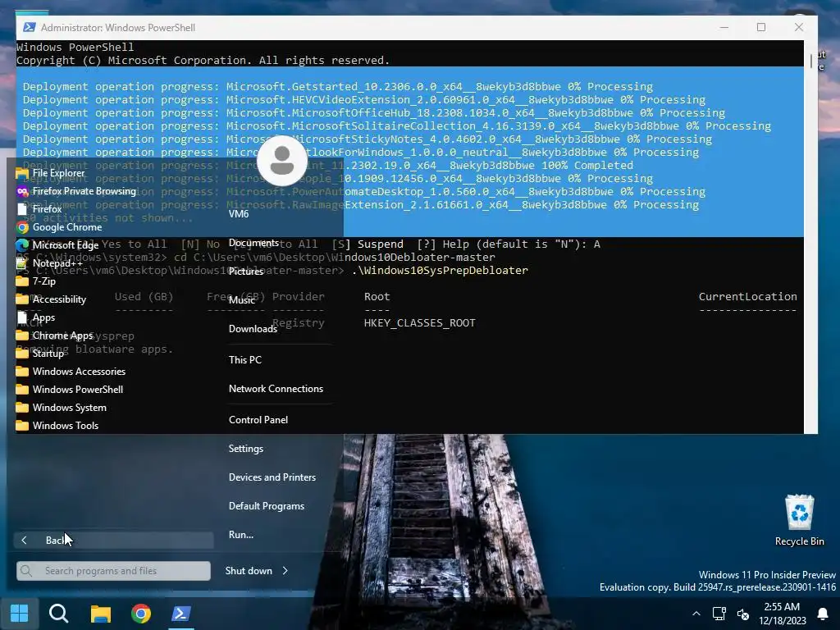The image size is (840, 630).
Task: Open Documents from the Start menu
Action: coord(254,243)
